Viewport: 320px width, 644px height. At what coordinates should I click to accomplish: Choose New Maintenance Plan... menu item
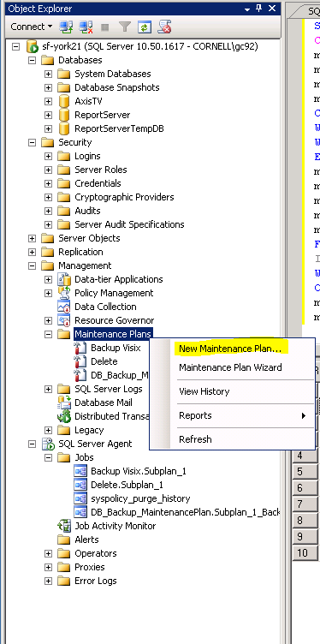coord(230,349)
